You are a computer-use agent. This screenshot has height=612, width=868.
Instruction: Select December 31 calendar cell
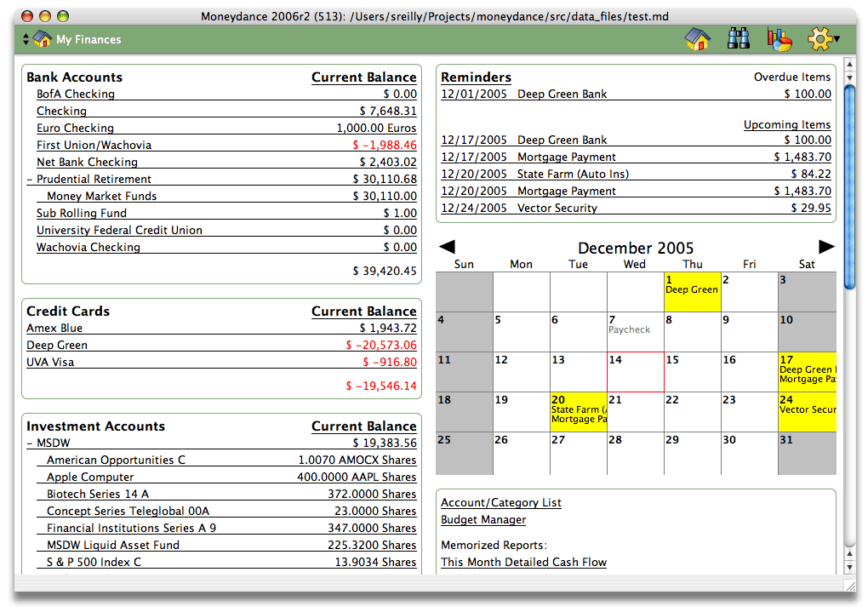click(x=807, y=453)
